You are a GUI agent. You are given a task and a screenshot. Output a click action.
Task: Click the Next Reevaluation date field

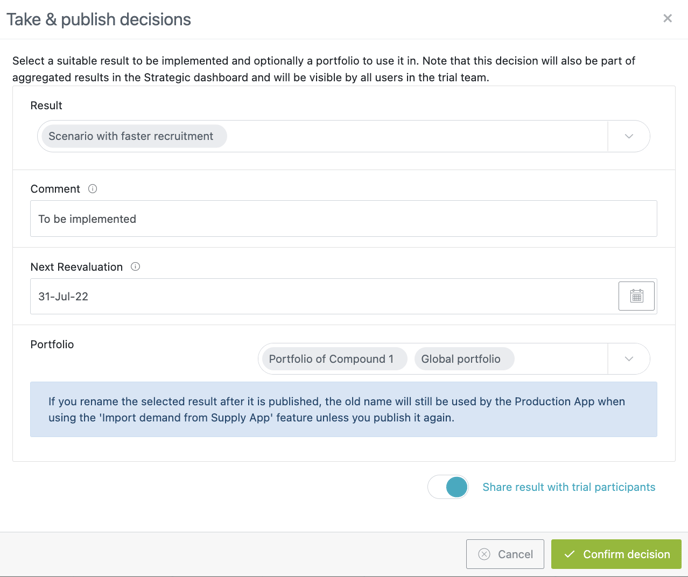pos(320,296)
